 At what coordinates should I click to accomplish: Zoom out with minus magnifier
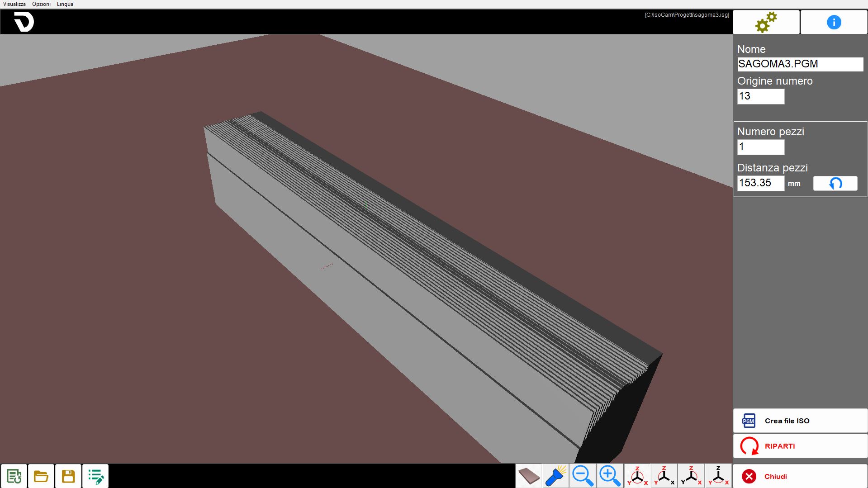[583, 476]
